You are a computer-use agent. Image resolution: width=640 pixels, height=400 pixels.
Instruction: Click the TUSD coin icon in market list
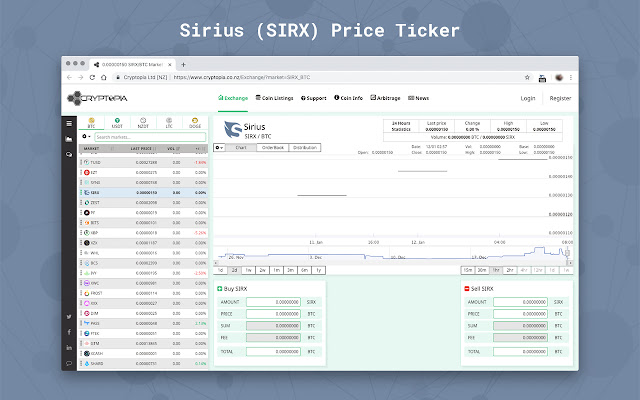point(87,162)
